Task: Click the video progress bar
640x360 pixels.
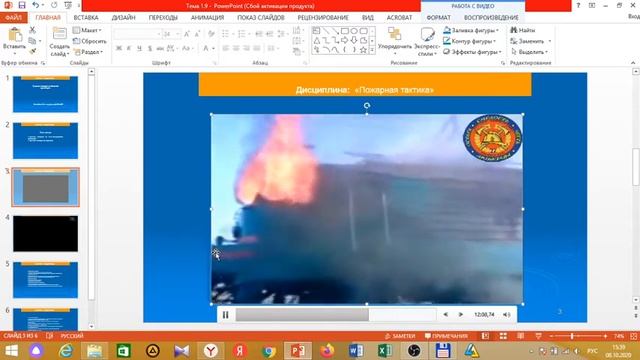Action: (x=336, y=315)
